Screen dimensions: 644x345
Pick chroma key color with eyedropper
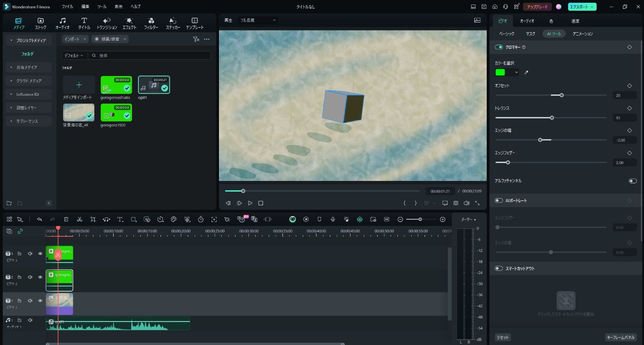527,72
